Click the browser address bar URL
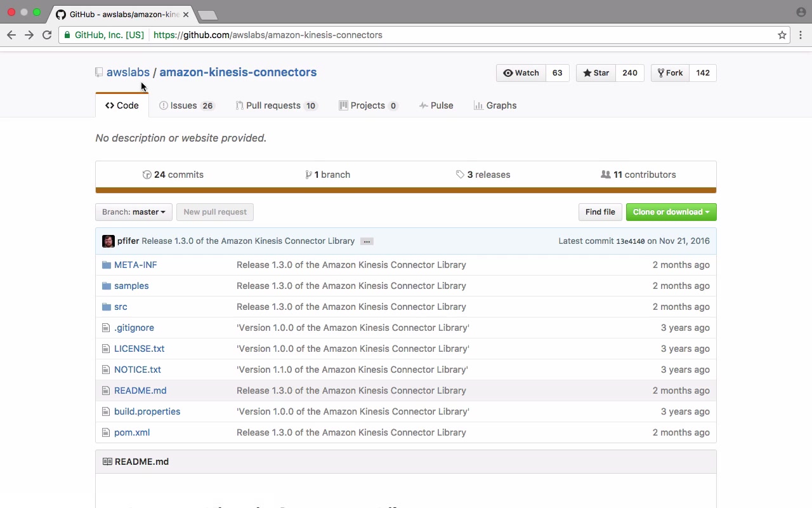 click(268, 35)
